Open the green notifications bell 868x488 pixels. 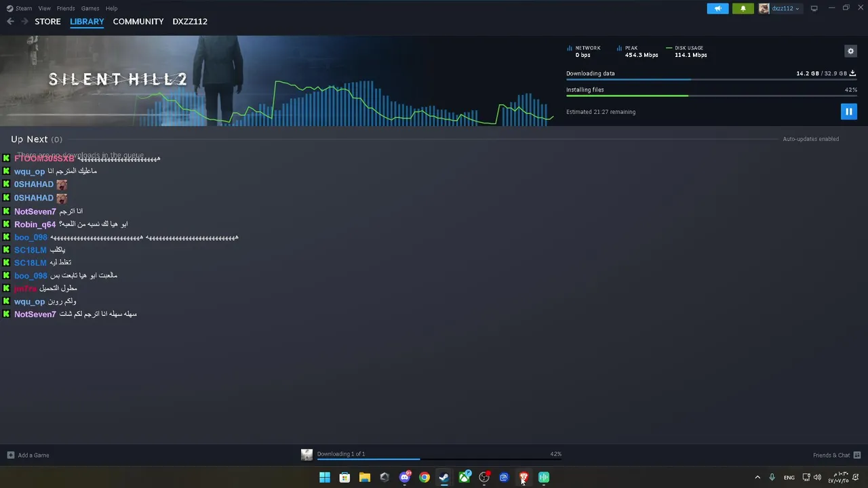[x=743, y=8]
